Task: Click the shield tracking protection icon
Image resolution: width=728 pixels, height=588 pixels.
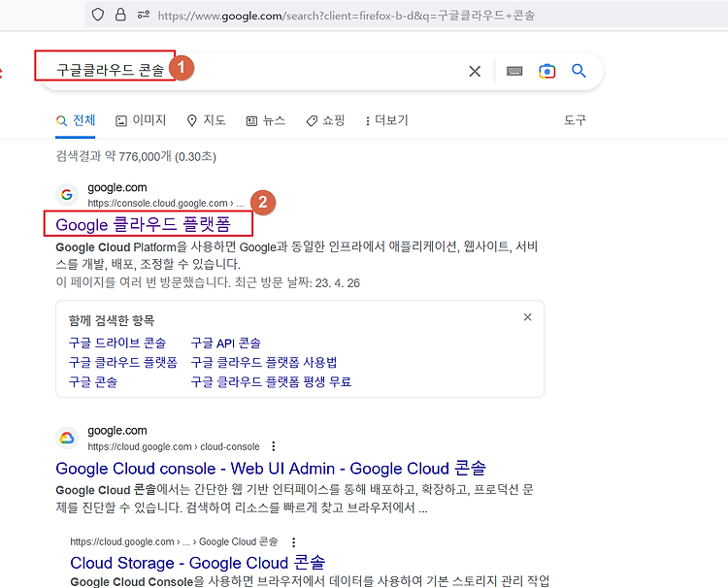Action: point(97,15)
